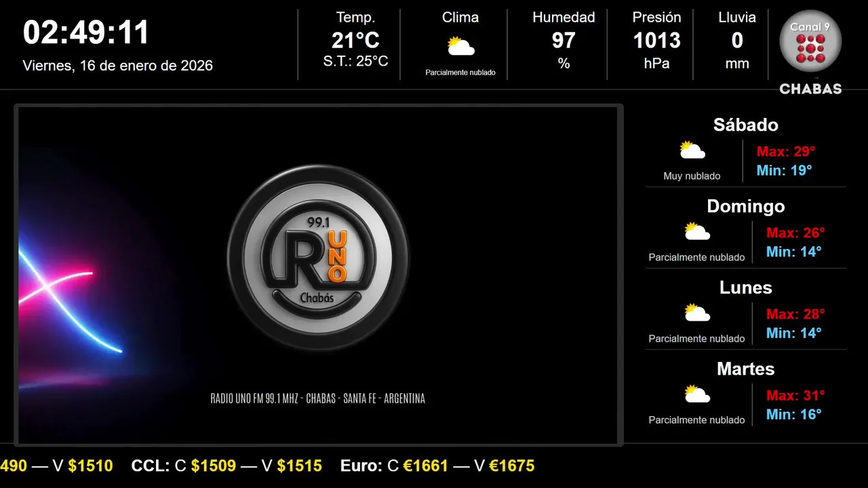Click Lunes Max: 28° value
Screen dimensions: 868x488
pos(795,314)
